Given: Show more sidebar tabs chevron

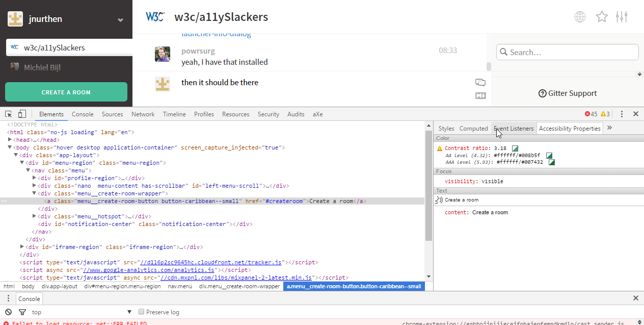Looking at the screenshot, I should click(x=609, y=129).
